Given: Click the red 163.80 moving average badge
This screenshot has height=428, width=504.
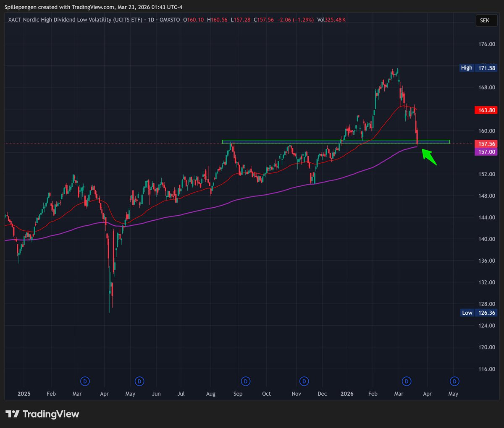Looking at the screenshot, I should pos(486,110).
